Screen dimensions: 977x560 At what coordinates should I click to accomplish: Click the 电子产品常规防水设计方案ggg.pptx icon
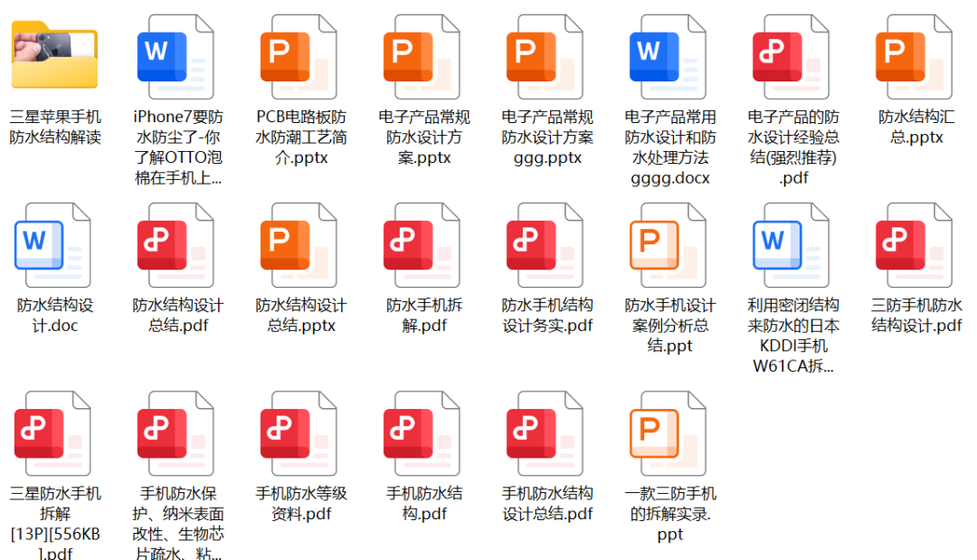click(x=545, y=55)
